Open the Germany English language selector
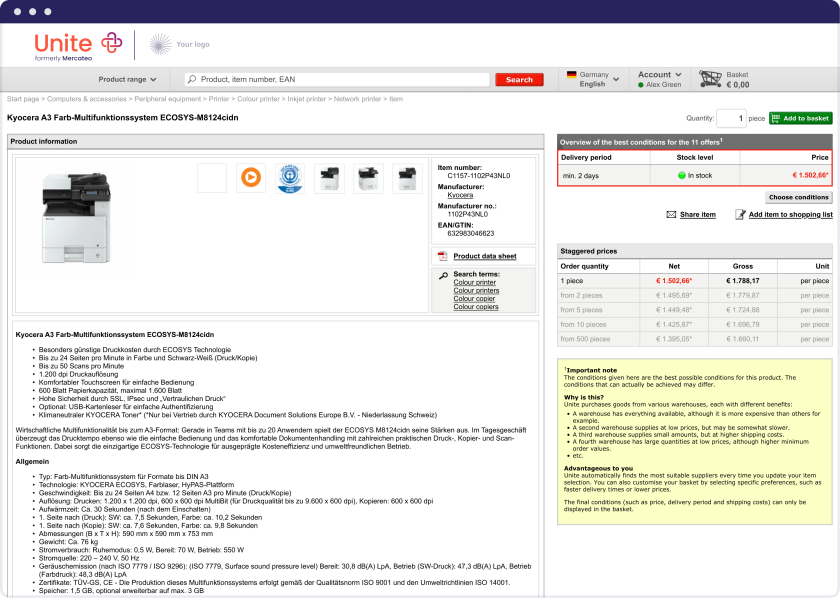The height and width of the screenshot is (598, 840). 592,79
